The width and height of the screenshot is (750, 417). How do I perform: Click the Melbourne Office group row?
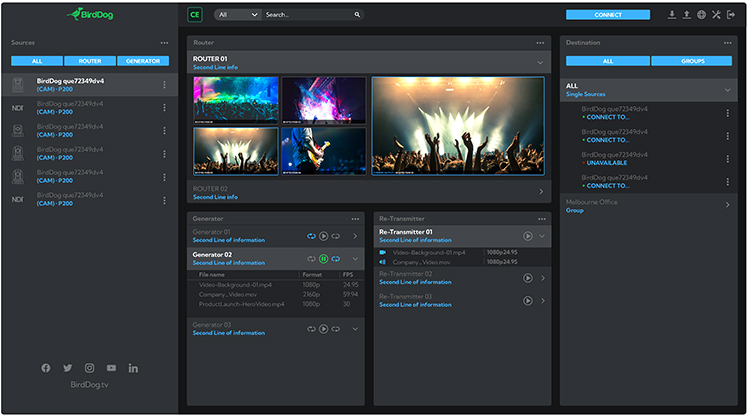tap(649, 206)
